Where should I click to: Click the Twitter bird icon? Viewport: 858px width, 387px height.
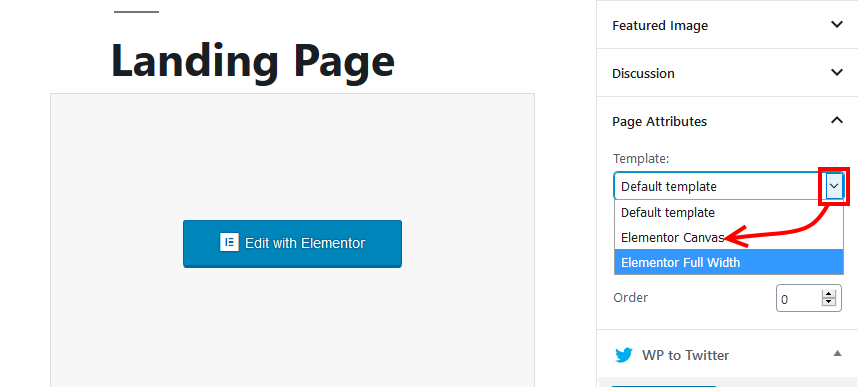624,355
